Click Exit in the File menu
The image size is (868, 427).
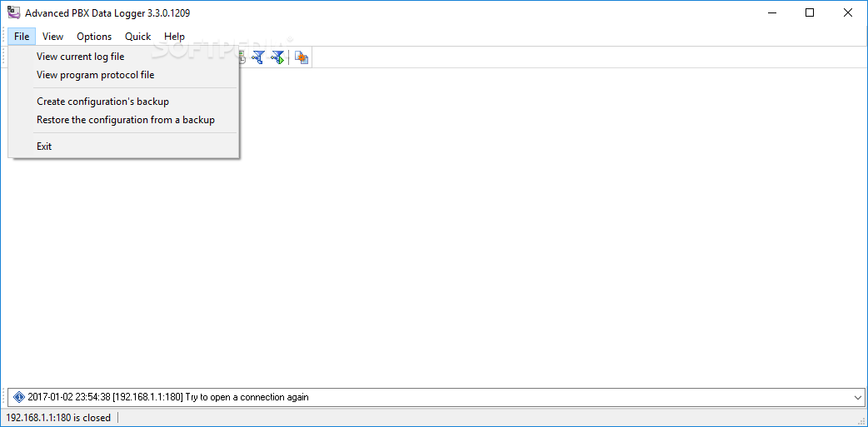click(x=124, y=146)
